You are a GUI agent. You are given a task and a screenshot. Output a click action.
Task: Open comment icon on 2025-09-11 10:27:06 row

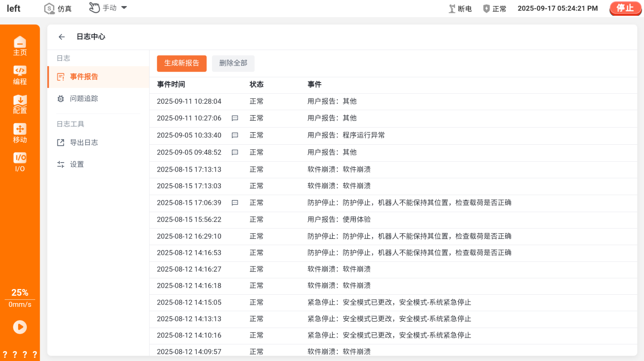235,118
